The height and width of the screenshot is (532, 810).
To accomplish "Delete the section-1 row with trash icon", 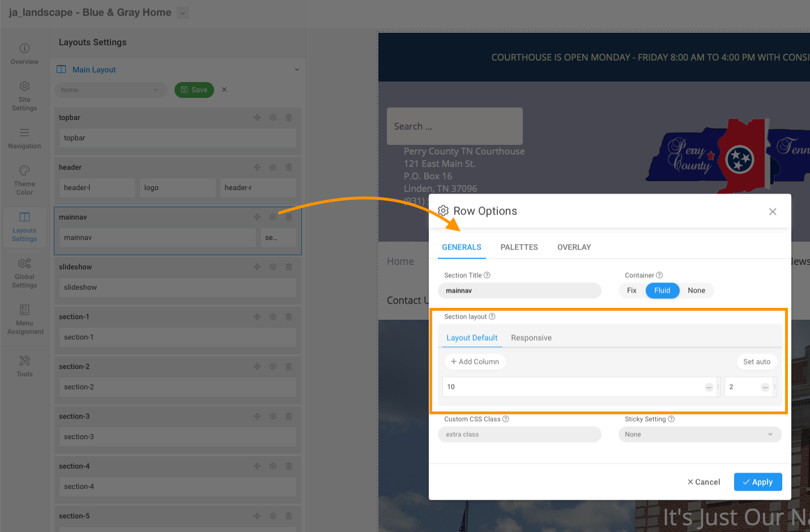I will point(289,317).
